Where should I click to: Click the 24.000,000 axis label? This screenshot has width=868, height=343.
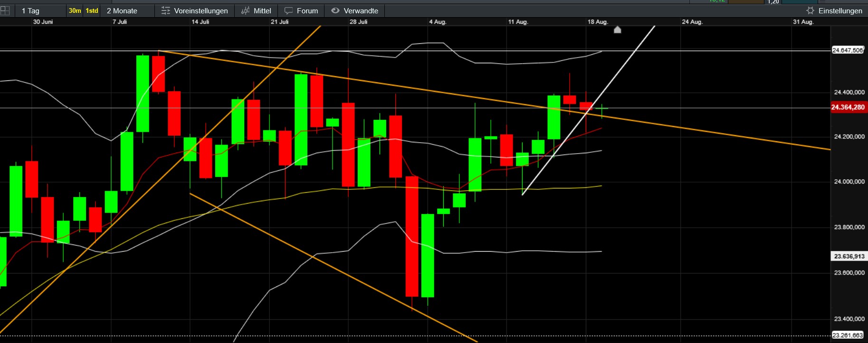tap(849, 182)
